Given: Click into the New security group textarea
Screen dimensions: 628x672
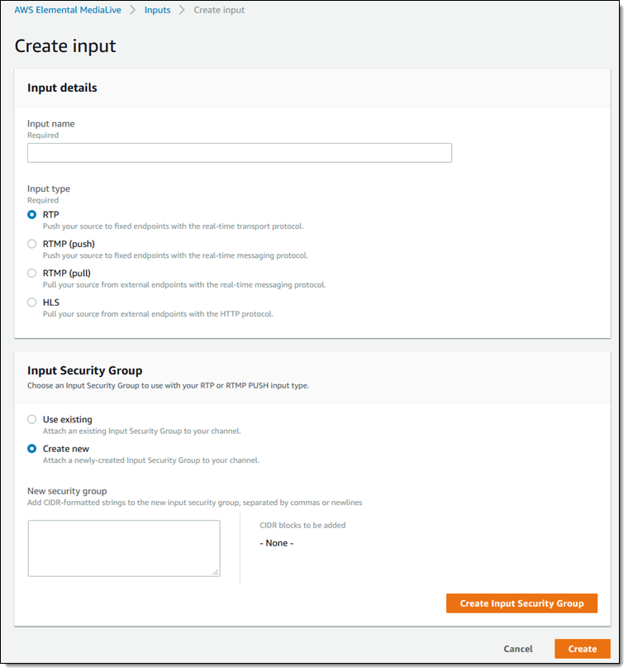Looking at the screenshot, I should click(124, 547).
